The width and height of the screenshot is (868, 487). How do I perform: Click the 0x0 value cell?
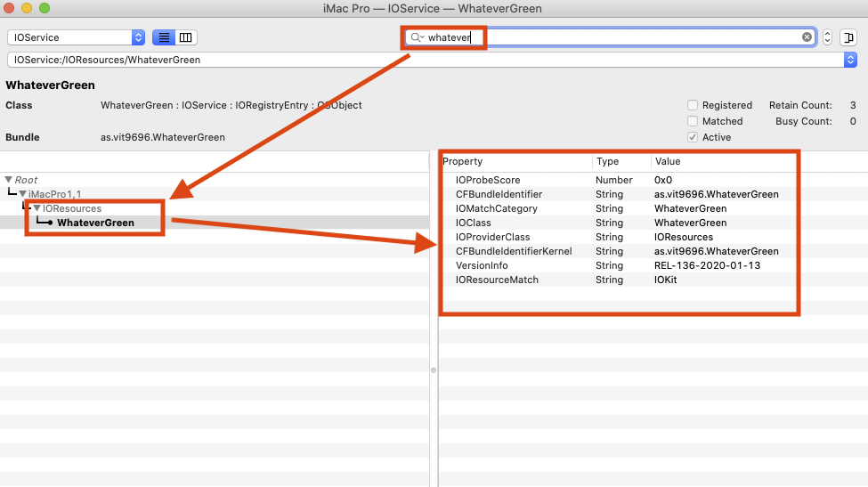point(663,180)
